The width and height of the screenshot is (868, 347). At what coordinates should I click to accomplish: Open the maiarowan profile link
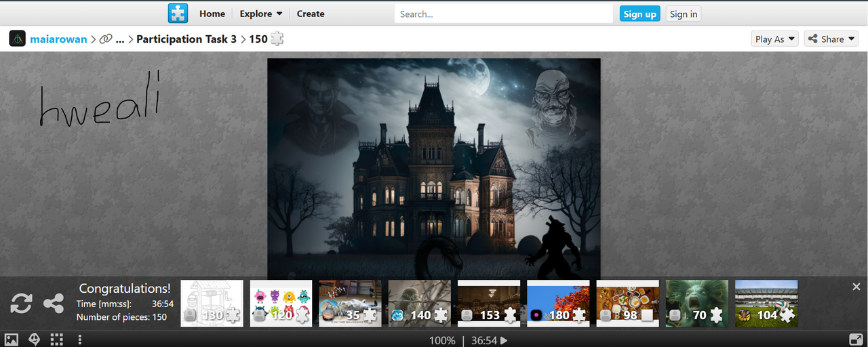click(x=58, y=39)
